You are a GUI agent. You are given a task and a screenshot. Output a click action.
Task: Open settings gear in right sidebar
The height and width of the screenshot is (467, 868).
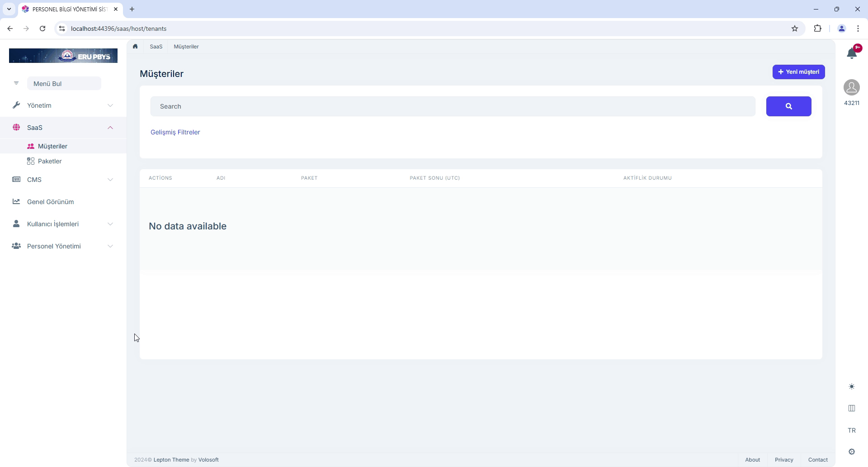tap(851, 452)
